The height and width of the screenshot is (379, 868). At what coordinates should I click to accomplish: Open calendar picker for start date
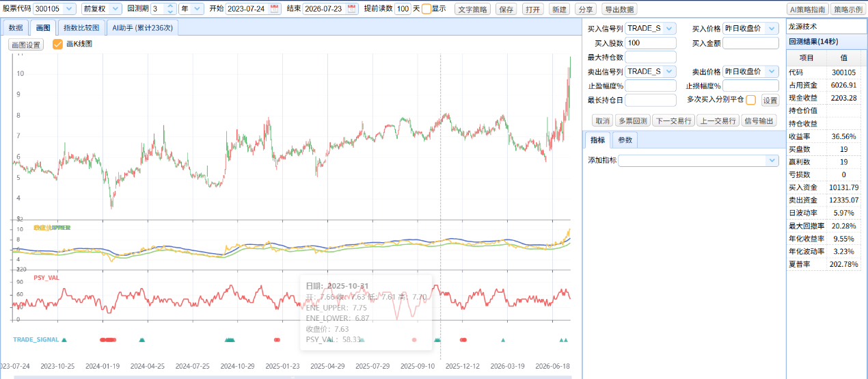[275, 9]
